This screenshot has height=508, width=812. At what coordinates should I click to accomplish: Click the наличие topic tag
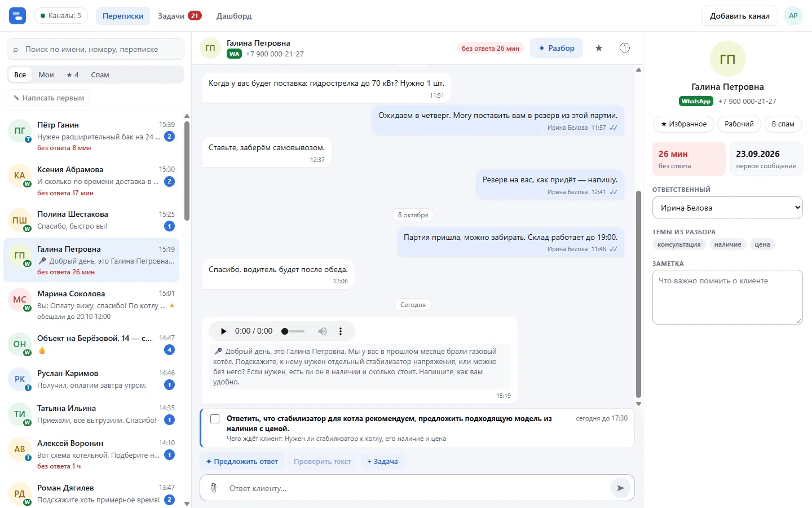pyautogui.click(x=727, y=244)
